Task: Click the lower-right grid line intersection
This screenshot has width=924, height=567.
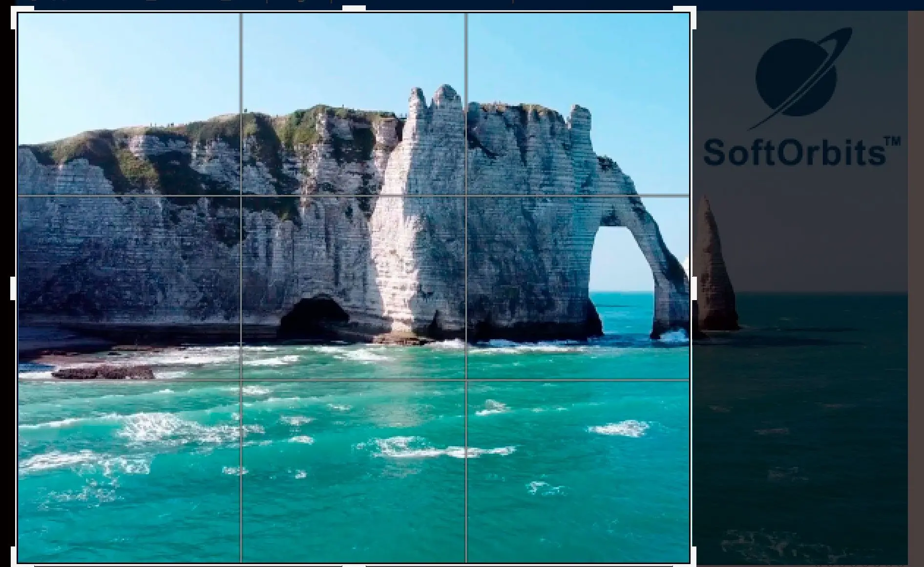Action: (466, 379)
